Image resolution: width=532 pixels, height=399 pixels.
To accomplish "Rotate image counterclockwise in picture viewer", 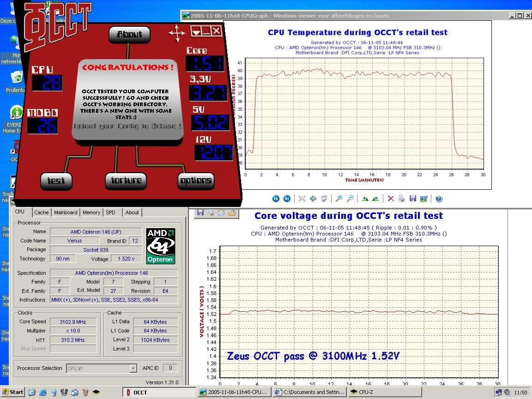I will 375,199.
